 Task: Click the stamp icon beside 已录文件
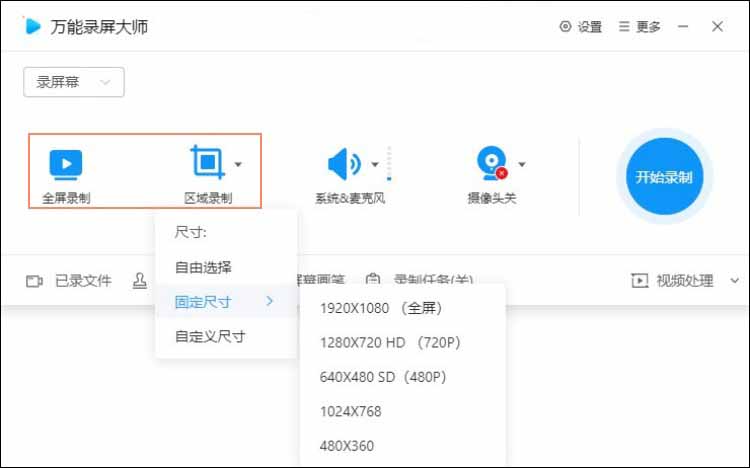tap(139, 281)
